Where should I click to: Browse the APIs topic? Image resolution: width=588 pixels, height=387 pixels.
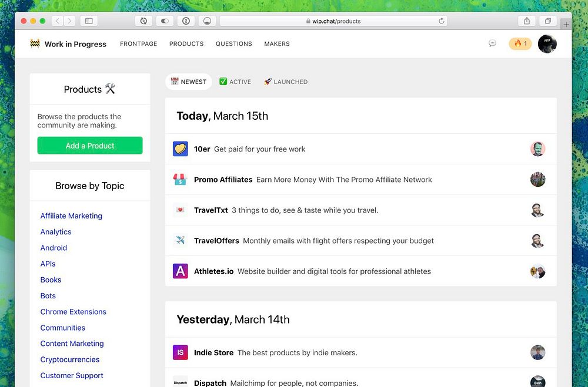tap(48, 264)
